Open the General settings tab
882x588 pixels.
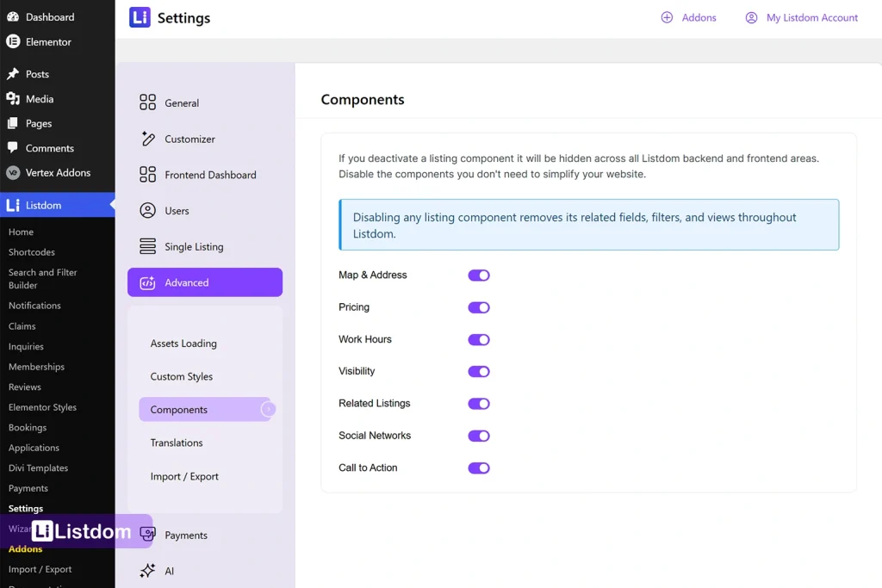coord(205,102)
